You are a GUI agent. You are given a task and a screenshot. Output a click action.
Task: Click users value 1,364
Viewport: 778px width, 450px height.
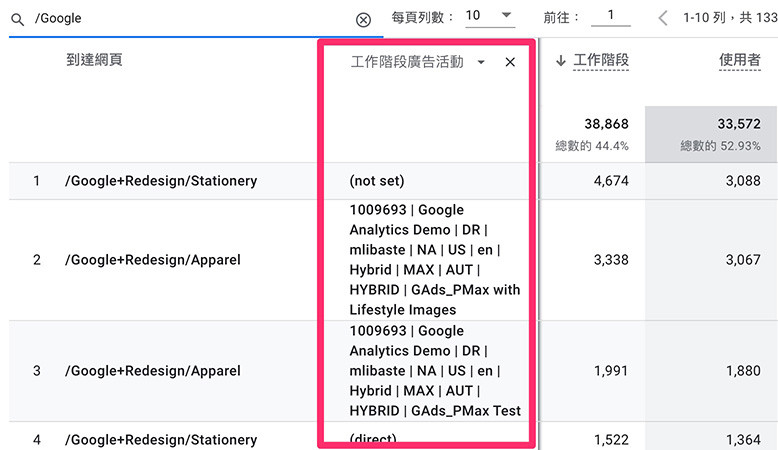point(743,440)
